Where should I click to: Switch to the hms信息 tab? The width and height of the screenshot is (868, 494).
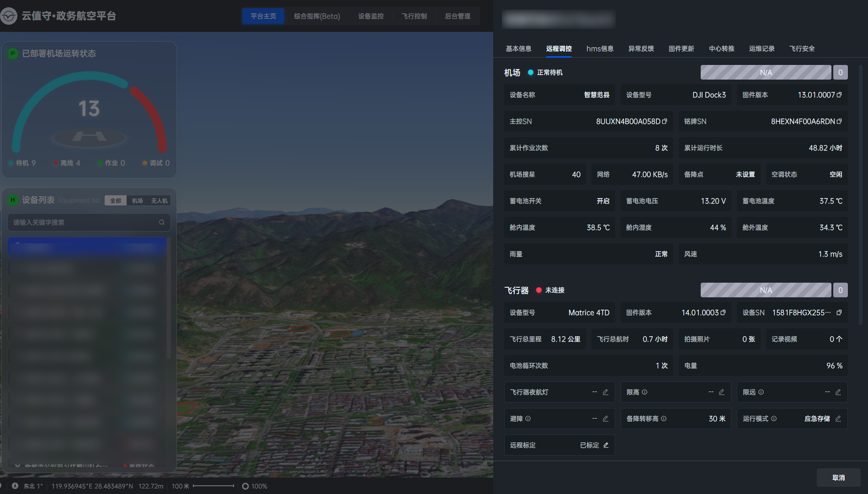tap(600, 49)
